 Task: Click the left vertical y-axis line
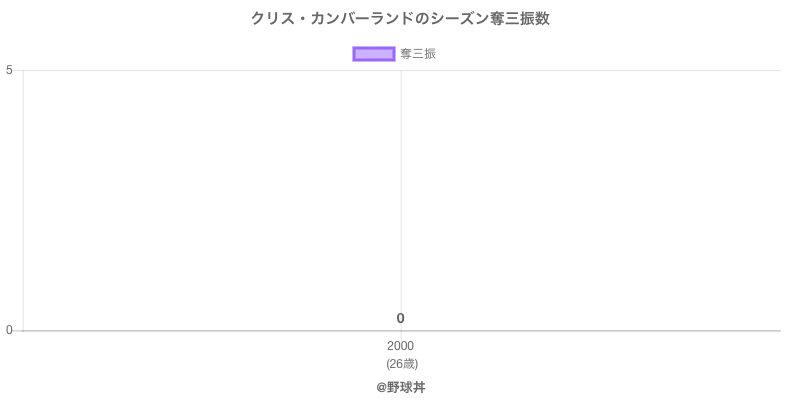tap(23, 200)
